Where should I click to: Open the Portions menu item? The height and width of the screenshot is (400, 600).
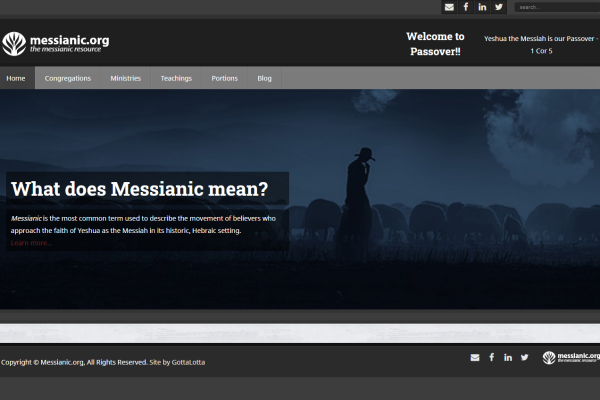pos(225,78)
